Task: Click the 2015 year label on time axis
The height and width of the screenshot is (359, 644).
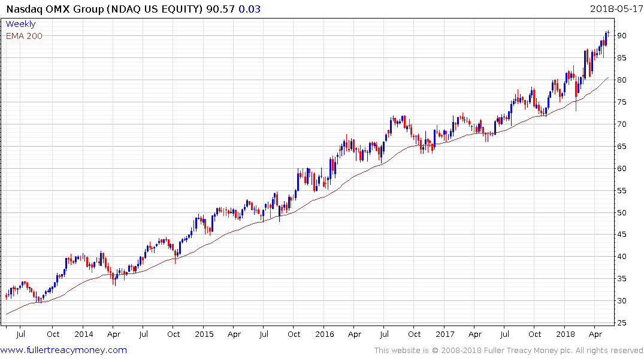Action: [x=204, y=334]
